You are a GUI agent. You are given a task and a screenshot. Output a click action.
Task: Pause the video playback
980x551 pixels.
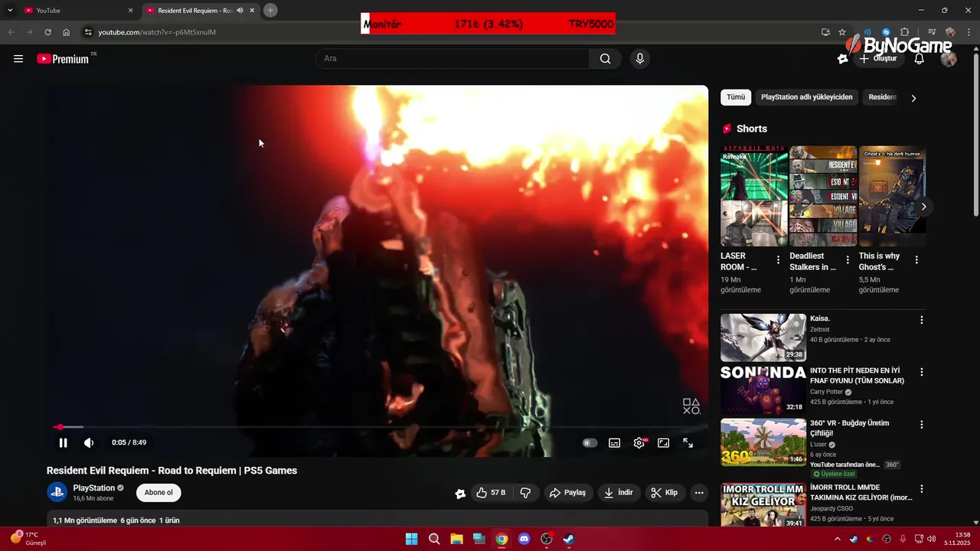click(64, 442)
